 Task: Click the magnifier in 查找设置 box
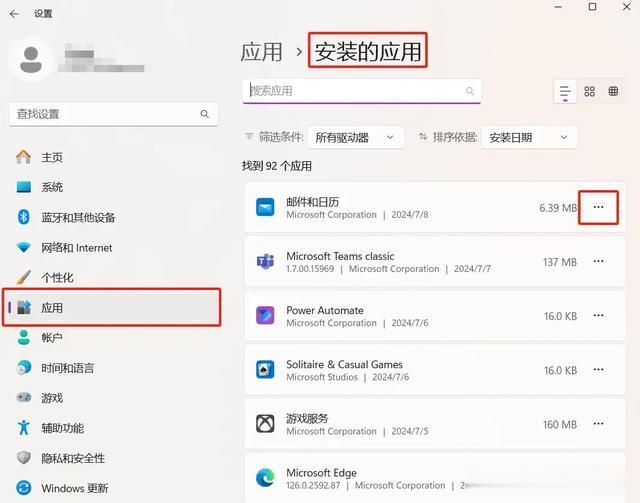coord(204,114)
